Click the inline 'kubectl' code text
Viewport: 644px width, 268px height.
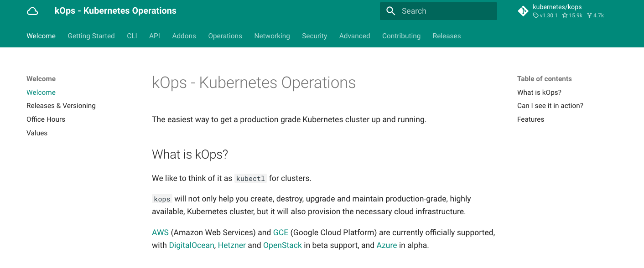tap(250, 179)
